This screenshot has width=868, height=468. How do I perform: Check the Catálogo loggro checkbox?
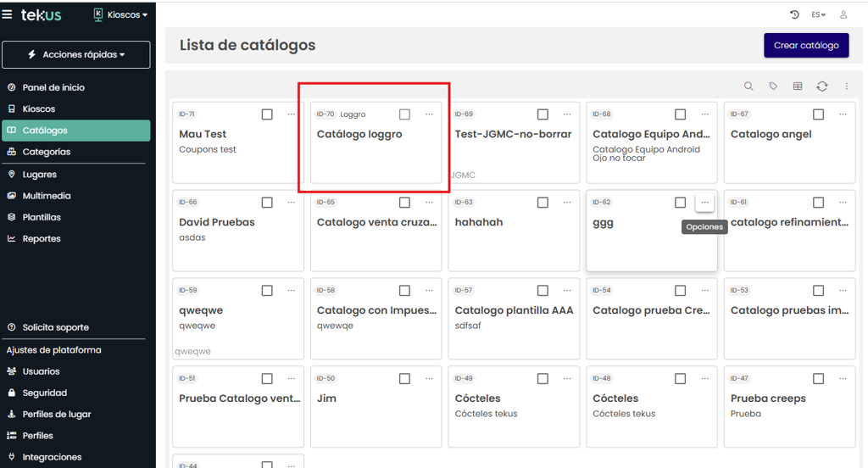(x=404, y=114)
